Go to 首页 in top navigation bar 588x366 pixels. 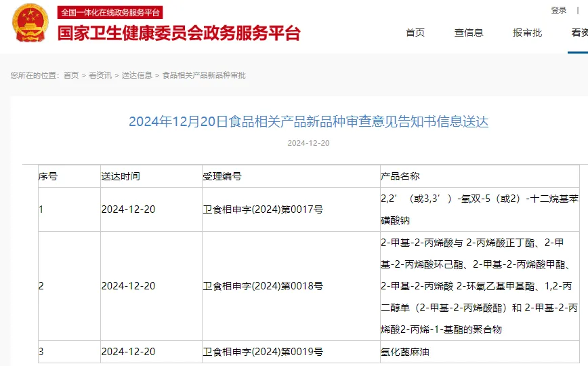pos(415,33)
